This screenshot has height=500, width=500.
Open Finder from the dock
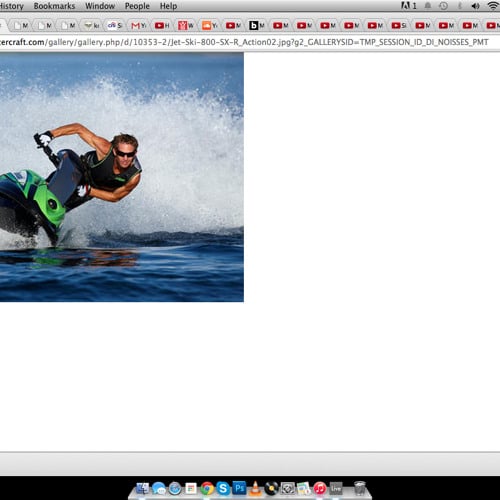(143, 489)
